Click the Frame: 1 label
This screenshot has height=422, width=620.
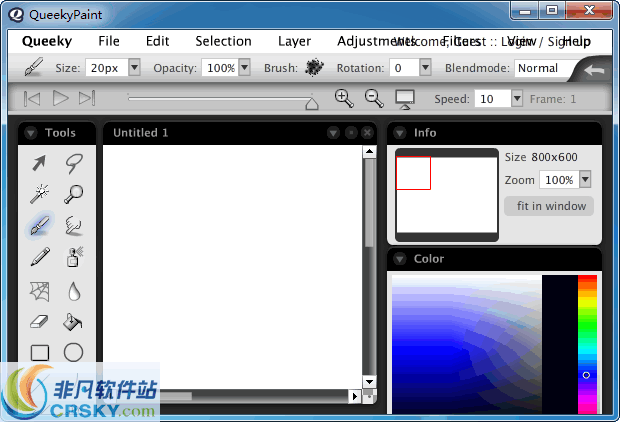tap(553, 99)
